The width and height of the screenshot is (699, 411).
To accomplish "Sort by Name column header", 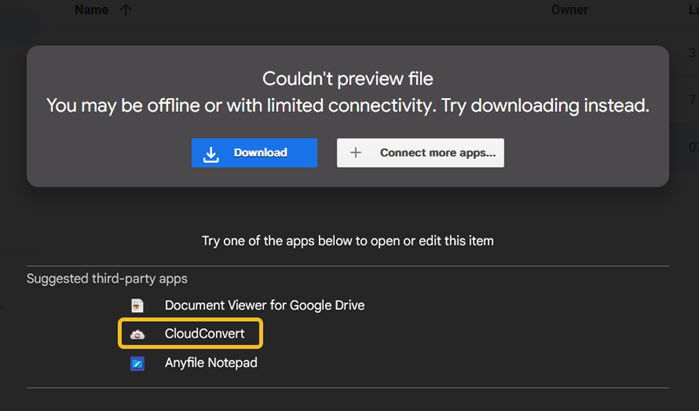I will (91, 9).
